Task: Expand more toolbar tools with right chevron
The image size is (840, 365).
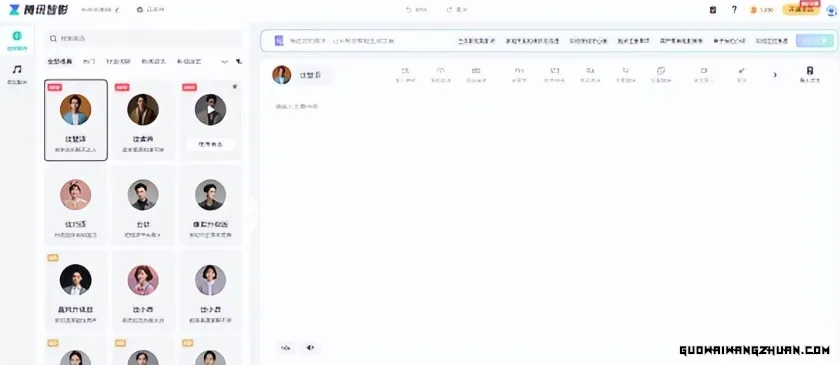Action: (x=775, y=75)
